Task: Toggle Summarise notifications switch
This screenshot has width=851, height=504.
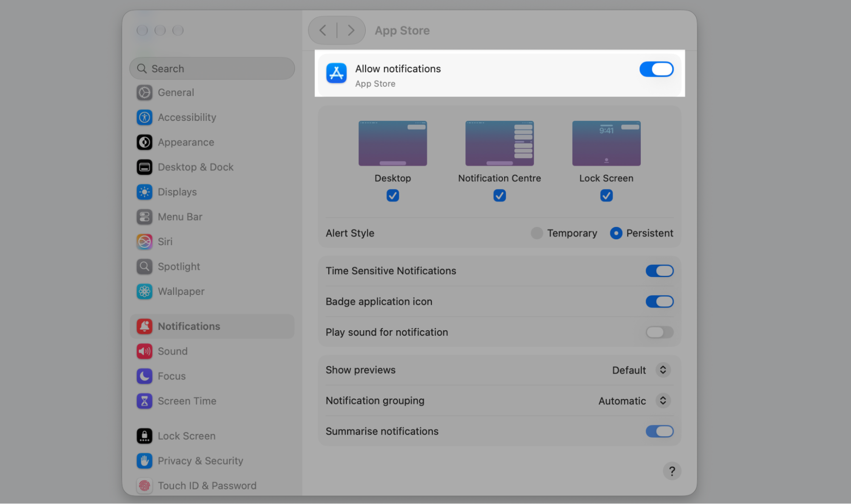Action: point(659,431)
